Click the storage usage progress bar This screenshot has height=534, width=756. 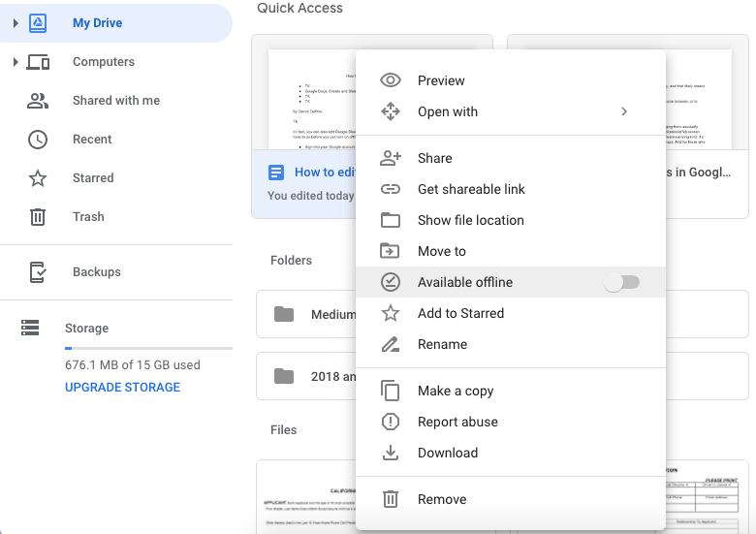[148, 348]
